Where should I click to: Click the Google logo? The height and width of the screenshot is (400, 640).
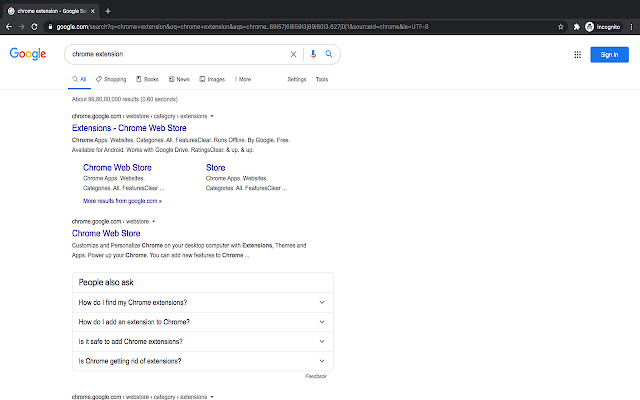pyautogui.click(x=28, y=54)
